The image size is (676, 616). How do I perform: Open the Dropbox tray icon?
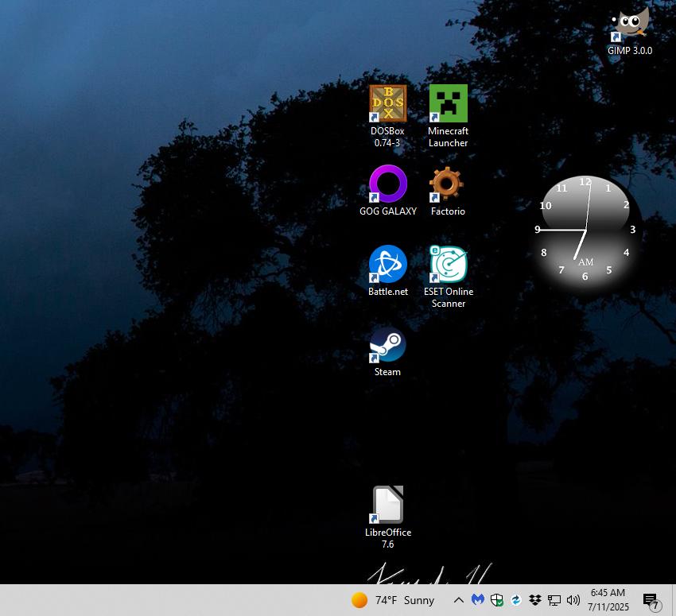click(x=535, y=599)
